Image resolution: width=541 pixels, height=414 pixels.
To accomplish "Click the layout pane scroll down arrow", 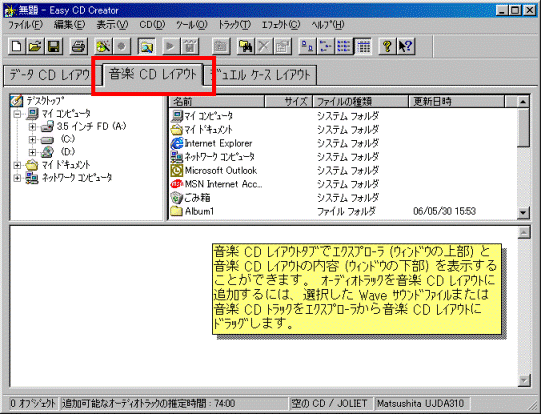I will click(524, 380).
